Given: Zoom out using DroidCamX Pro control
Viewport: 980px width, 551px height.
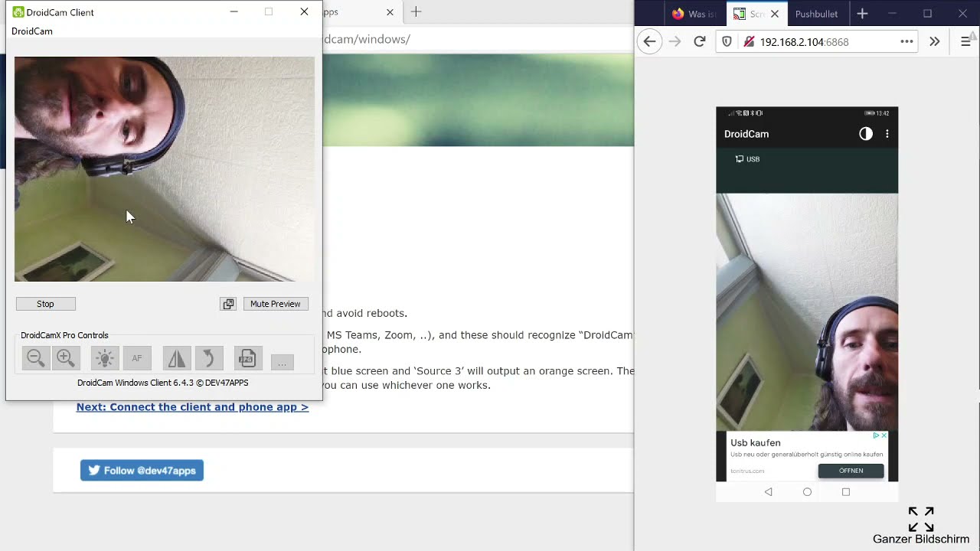Looking at the screenshot, I should pyautogui.click(x=35, y=358).
